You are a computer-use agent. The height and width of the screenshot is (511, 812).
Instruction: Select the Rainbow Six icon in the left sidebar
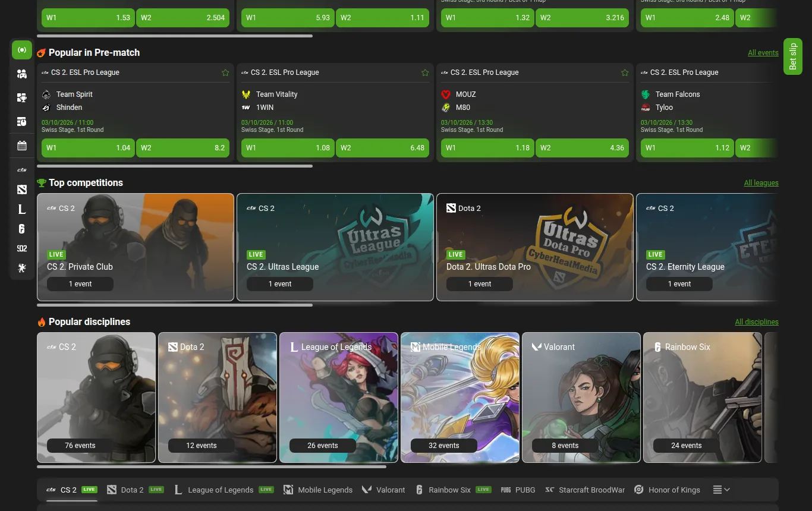[x=22, y=229]
